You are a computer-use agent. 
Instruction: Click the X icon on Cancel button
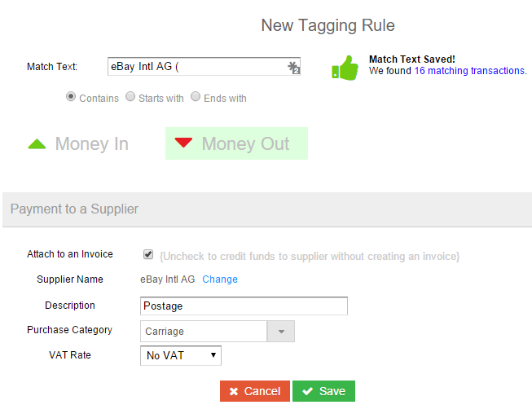[x=234, y=391]
